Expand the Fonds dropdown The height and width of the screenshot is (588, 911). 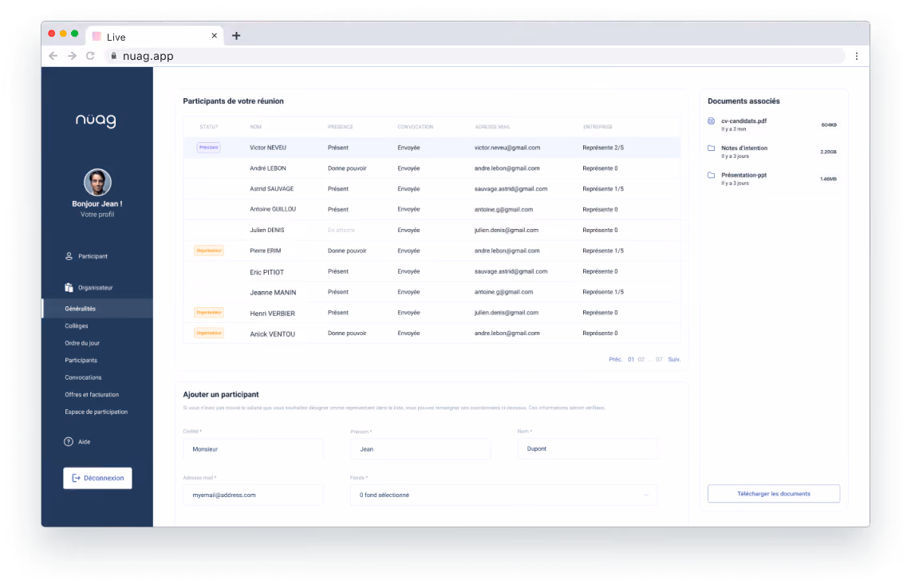(x=503, y=495)
